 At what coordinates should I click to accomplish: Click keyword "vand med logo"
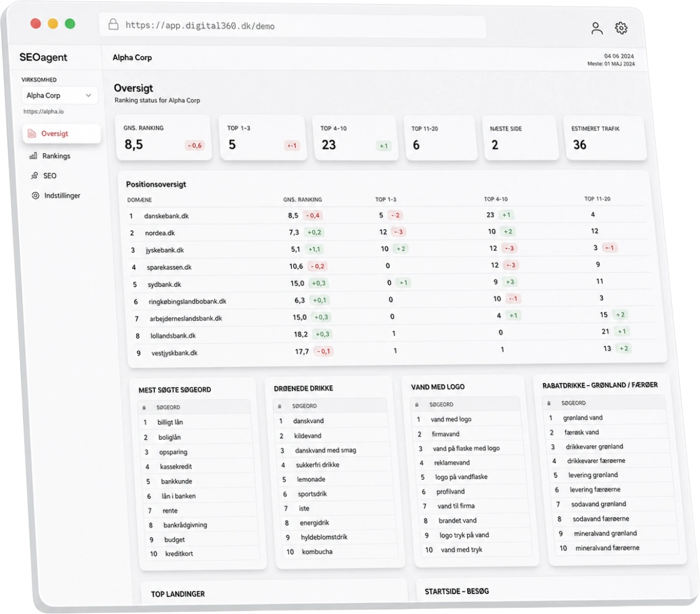pyautogui.click(x=451, y=419)
